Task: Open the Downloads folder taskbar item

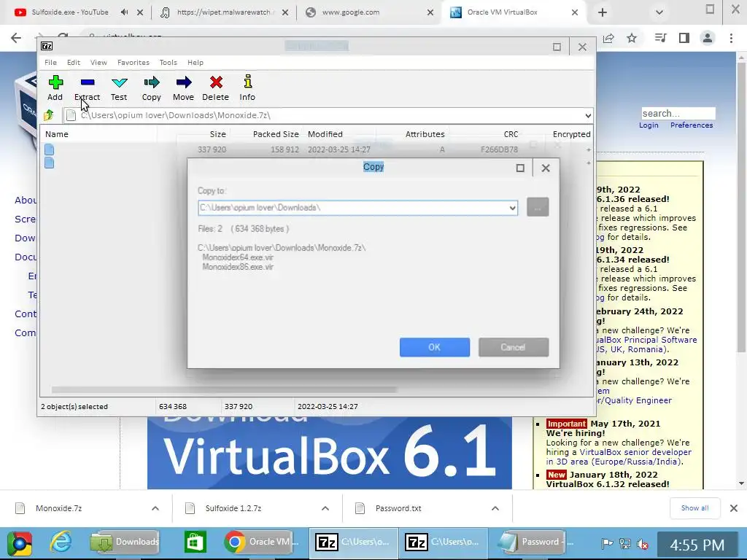Action: [125, 542]
